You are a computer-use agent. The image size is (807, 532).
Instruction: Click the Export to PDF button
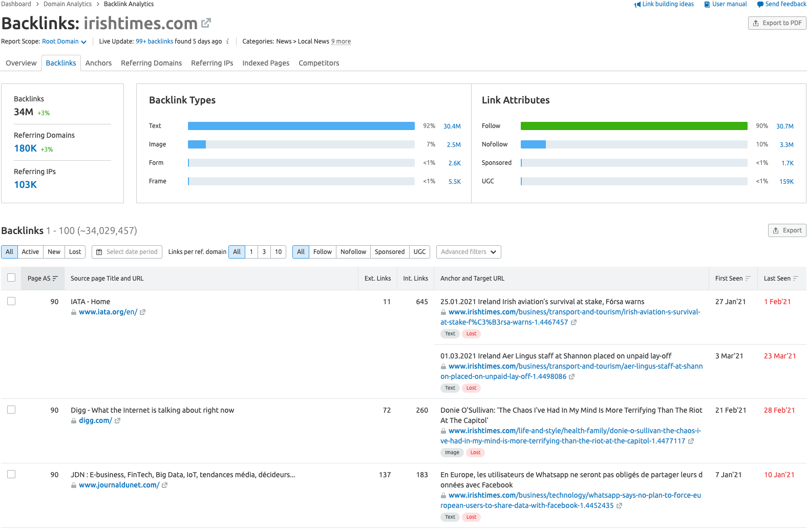click(777, 23)
